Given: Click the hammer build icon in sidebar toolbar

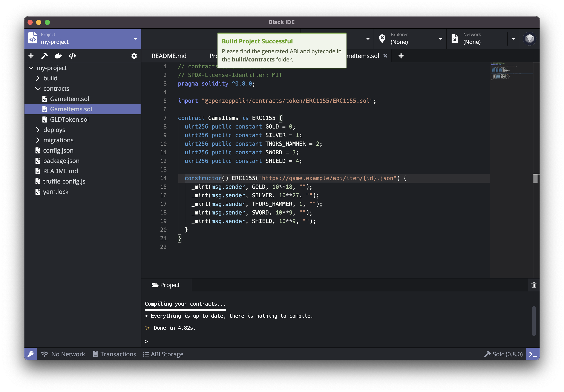Looking at the screenshot, I should click(44, 56).
